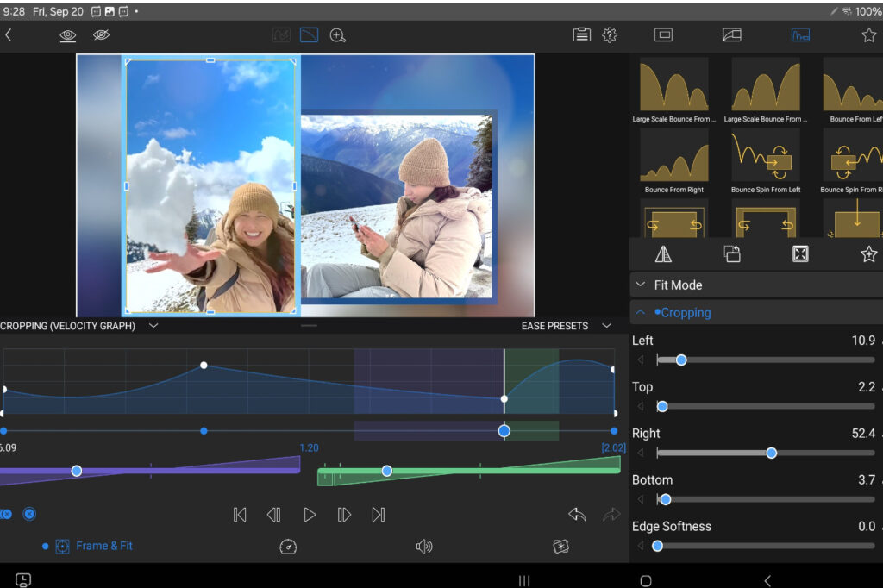Screen dimensions: 883x588
Task: Click the screen-capture icon at bottom-left
Action: pos(23,579)
